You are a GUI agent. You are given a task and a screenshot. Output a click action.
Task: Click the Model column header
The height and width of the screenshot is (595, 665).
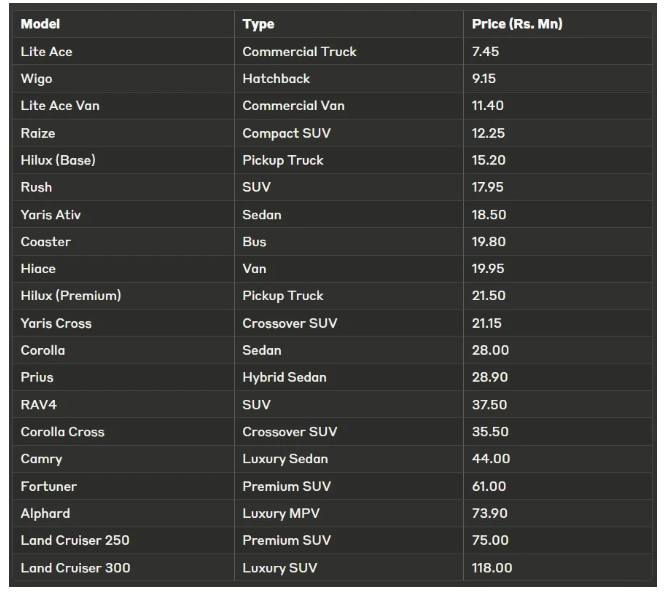pos(40,24)
